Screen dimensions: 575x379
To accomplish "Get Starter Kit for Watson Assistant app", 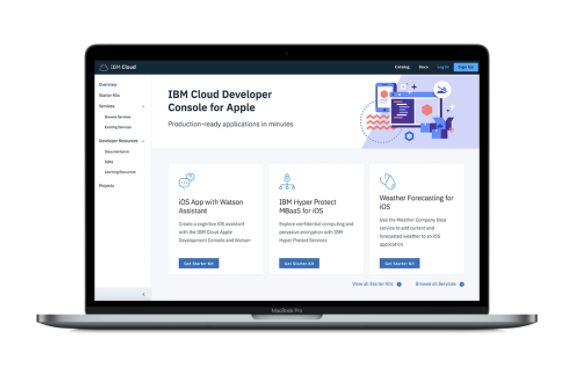I will click(x=199, y=263).
